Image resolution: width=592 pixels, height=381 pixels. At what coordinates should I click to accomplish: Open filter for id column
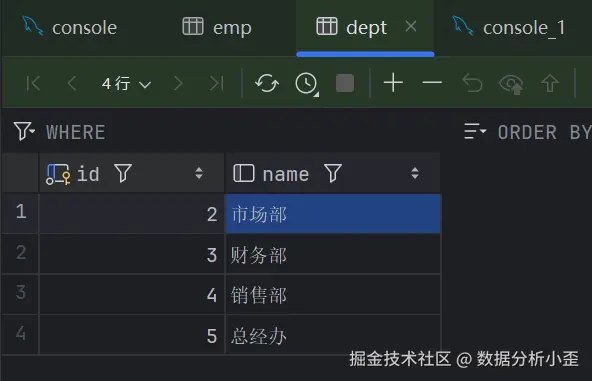[123, 173]
